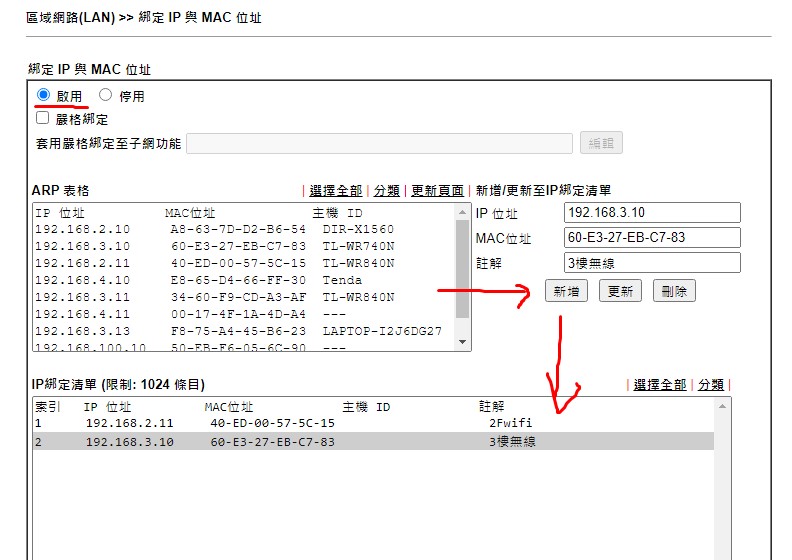The width and height of the screenshot is (792, 560).
Task: Click 分類 link above ARP table
Action: 386,190
